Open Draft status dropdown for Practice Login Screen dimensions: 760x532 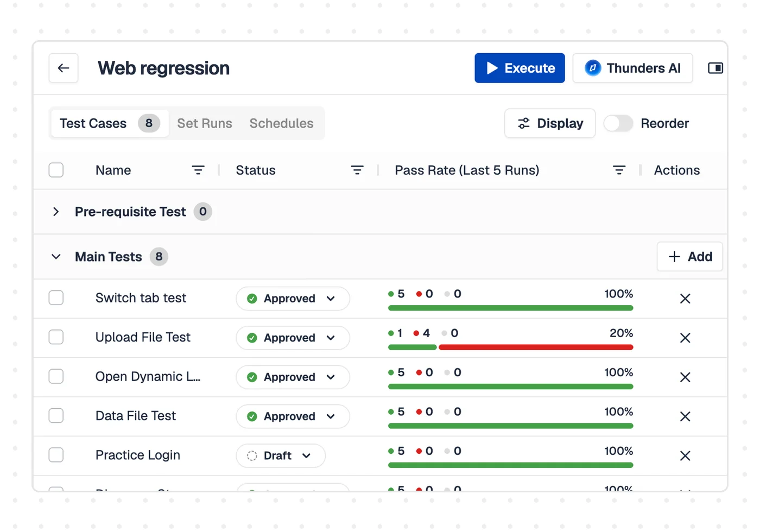click(281, 455)
